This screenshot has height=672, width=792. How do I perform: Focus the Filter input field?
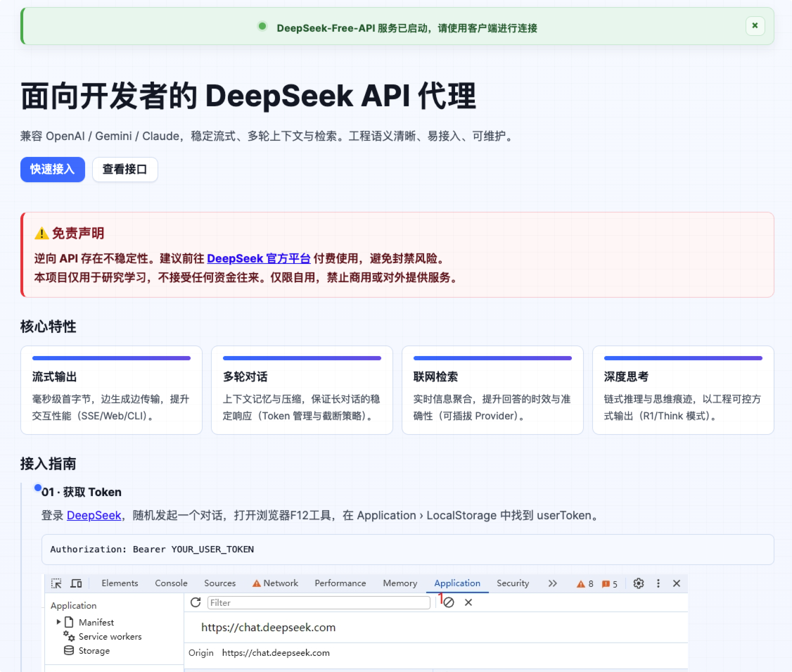click(x=319, y=602)
